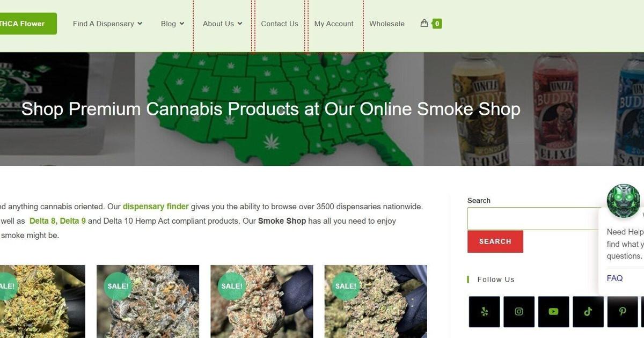
Task: Open the Wholesale menu item
Action: tap(387, 24)
